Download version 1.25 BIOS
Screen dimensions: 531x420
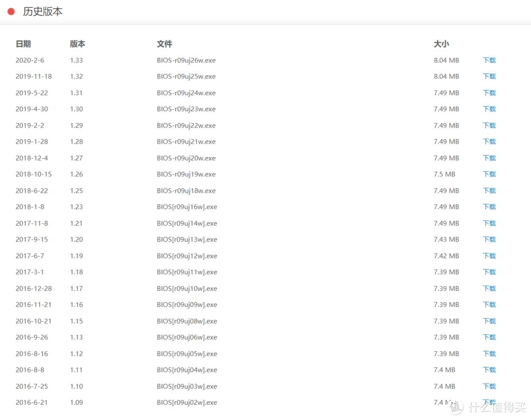click(489, 191)
